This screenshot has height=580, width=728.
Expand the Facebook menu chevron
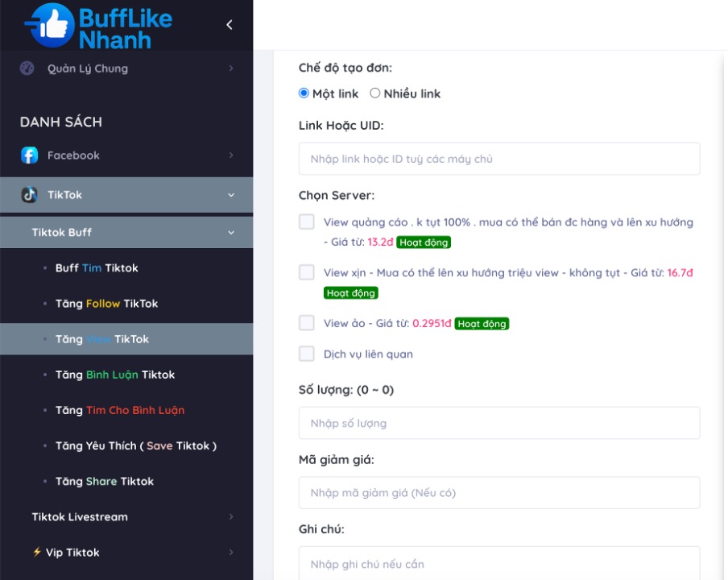pos(231,155)
